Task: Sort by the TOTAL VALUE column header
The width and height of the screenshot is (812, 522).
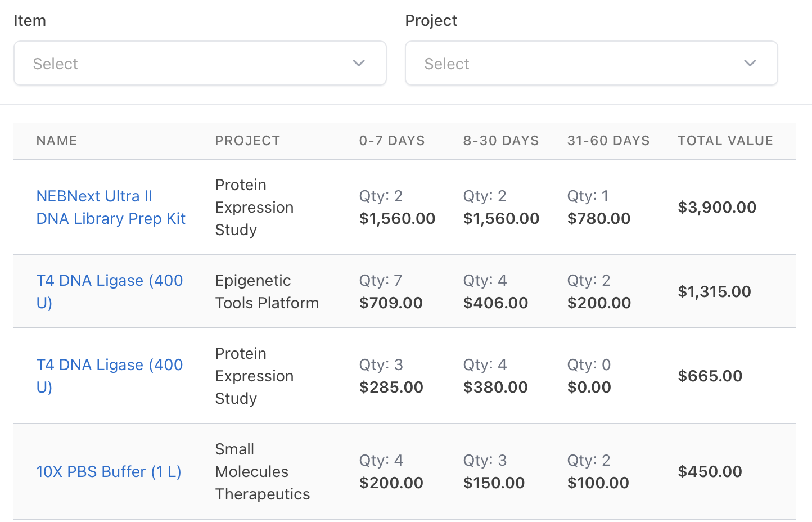Action: [725, 141]
